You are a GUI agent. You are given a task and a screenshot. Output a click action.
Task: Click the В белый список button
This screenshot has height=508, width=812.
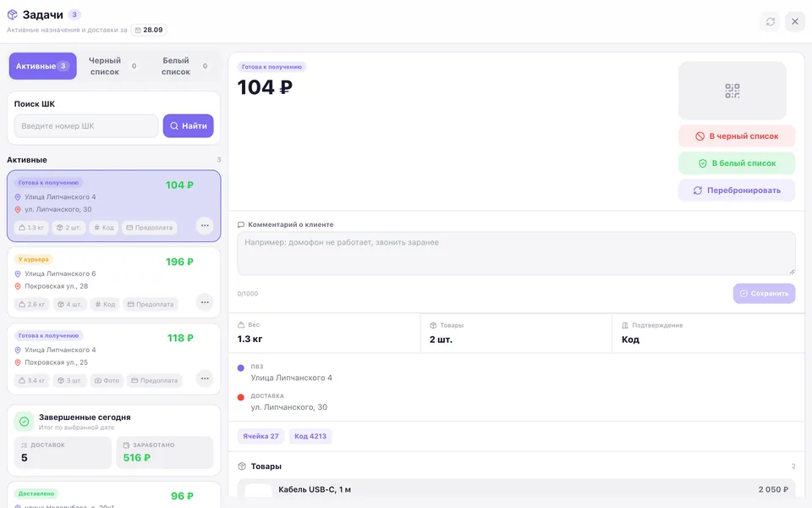[737, 163]
